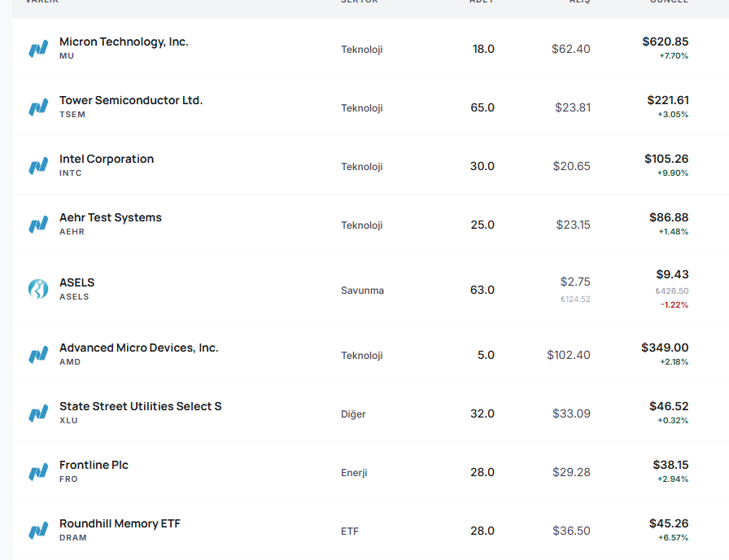Select Intel Corporation asset name

point(107,159)
